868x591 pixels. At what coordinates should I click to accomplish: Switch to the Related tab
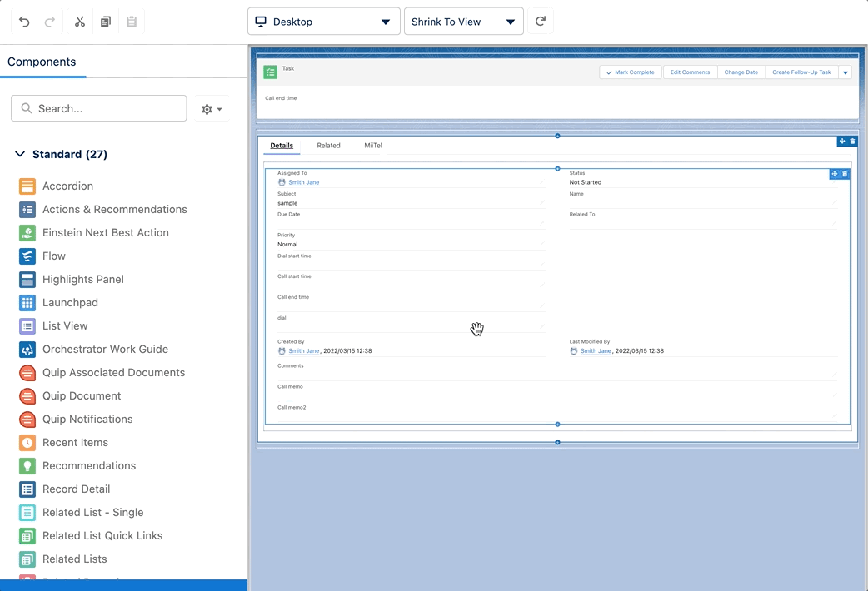coord(328,146)
